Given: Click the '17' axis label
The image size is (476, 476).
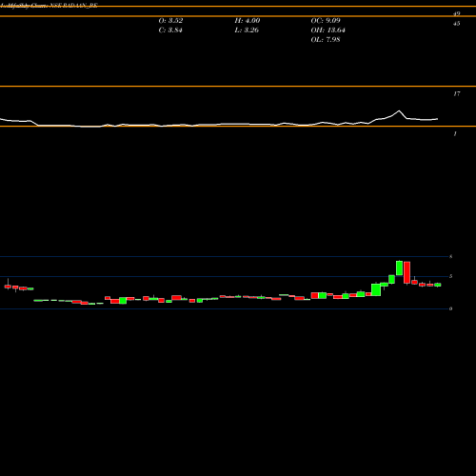Looking at the screenshot, I should (x=456, y=93).
